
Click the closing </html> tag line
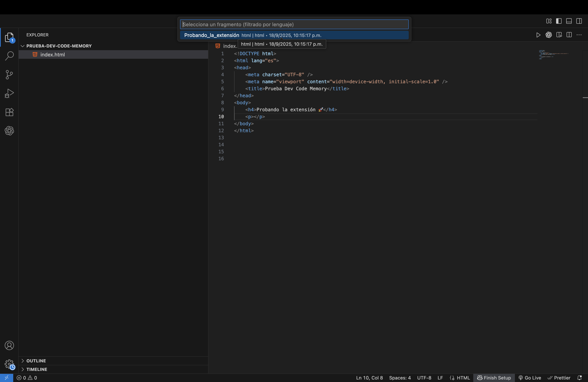[244, 131]
